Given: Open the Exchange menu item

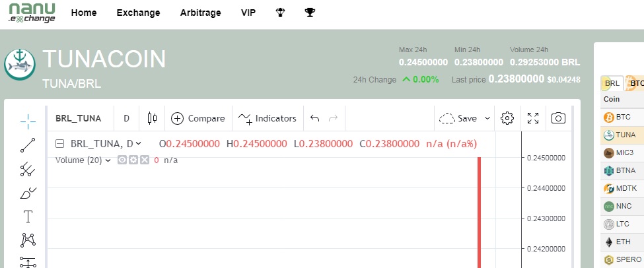Looking at the screenshot, I should [x=139, y=13].
